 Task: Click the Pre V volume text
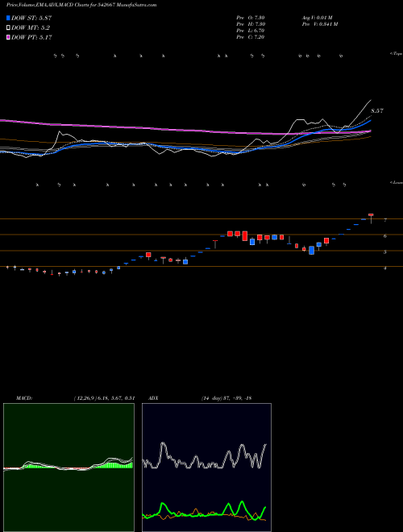tap(319, 24)
